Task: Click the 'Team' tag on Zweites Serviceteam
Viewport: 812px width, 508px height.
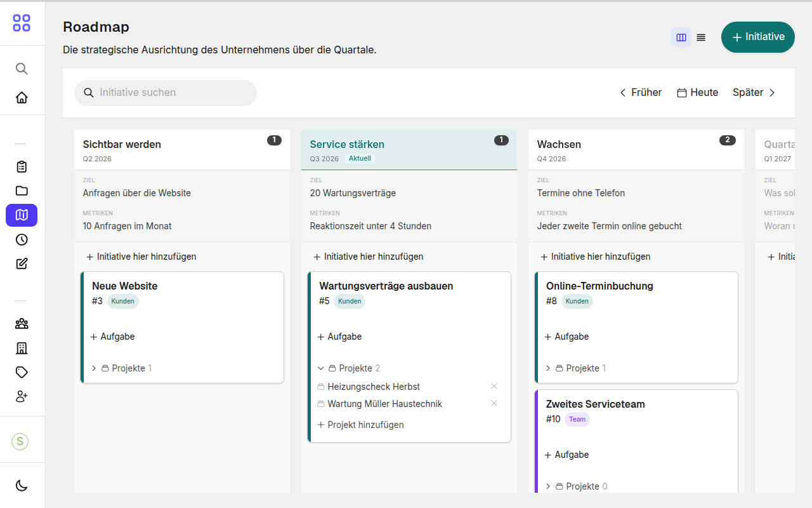Action: coord(577,419)
